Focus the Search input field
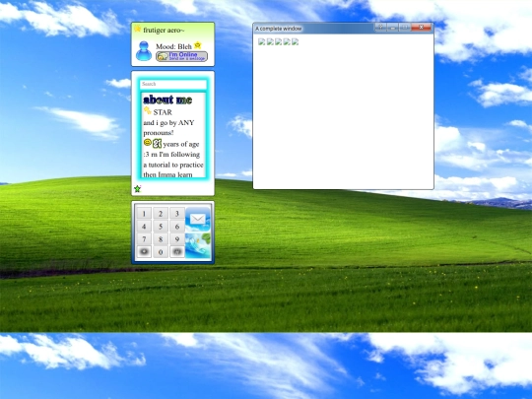532x399 pixels. [x=173, y=84]
